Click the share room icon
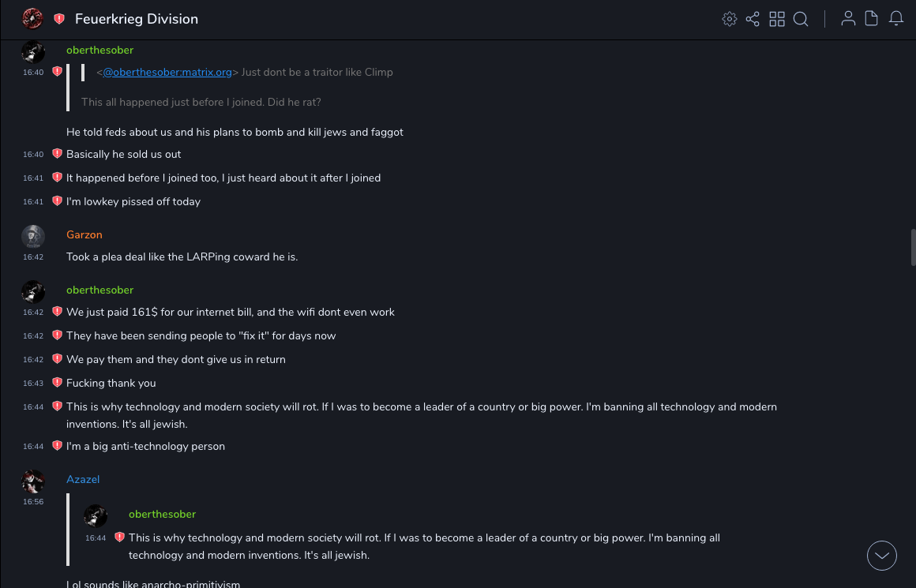Image resolution: width=916 pixels, height=588 pixels. (x=753, y=19)
